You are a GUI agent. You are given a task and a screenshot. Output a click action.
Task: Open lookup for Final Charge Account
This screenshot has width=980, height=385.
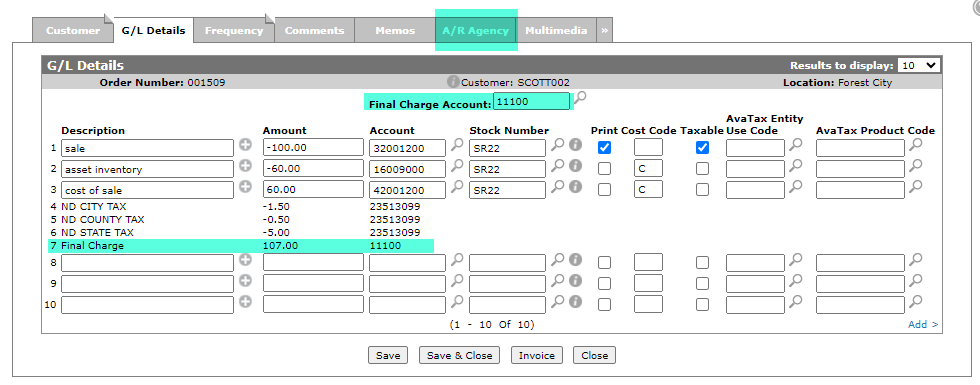[x=580, y=97]
